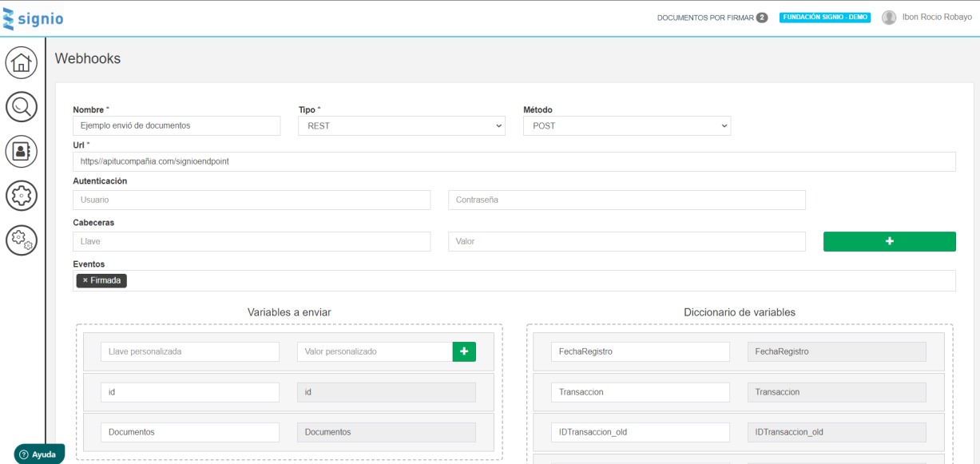Click the user avatar icon
Image resolution: width=980 pixels, height=464 pixels.
(x=889, y=18)
